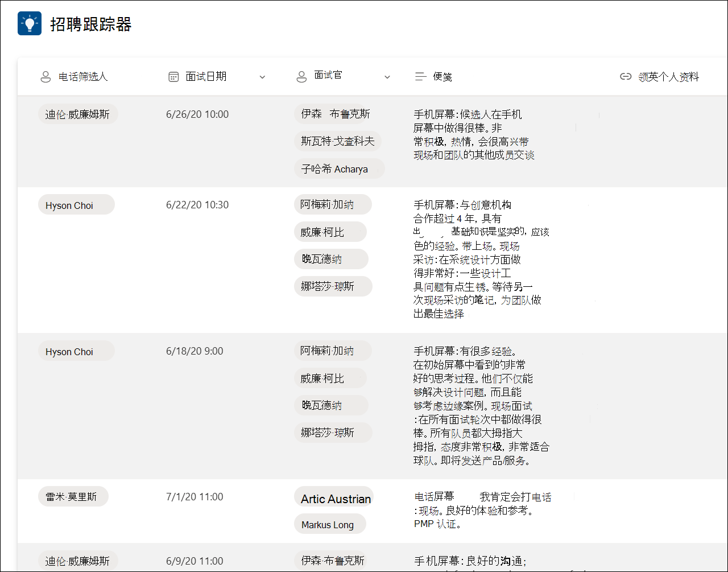
Task: Click the person icon beside 电话筛选人
Action: (45, 77)
